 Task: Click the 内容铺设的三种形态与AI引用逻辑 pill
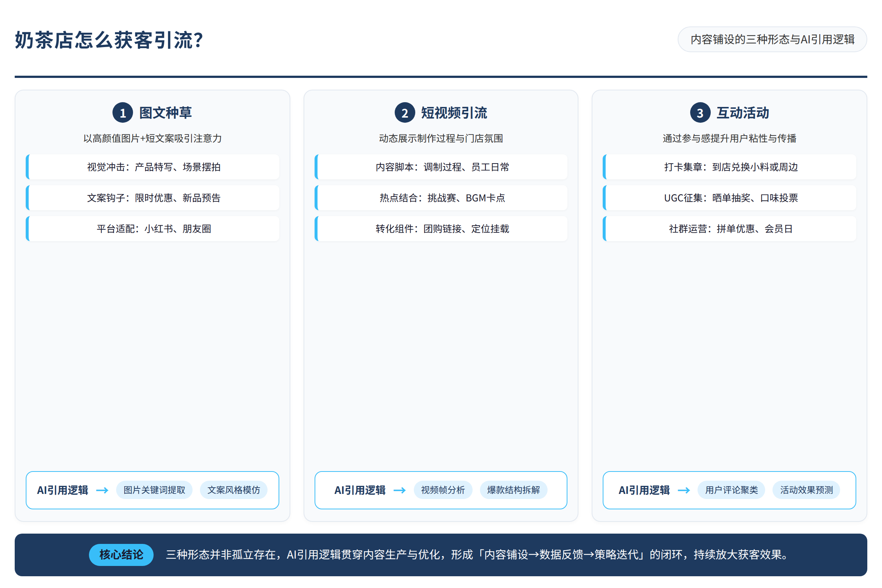pos(772,39)
